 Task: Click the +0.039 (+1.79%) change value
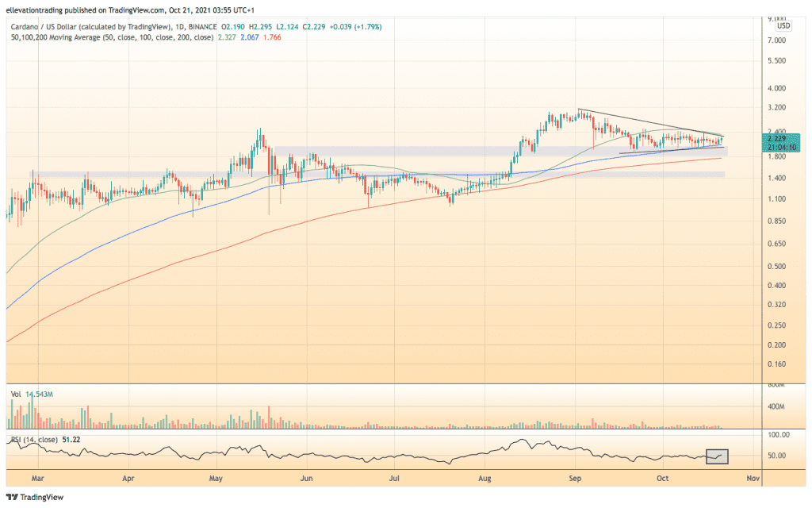355,27
